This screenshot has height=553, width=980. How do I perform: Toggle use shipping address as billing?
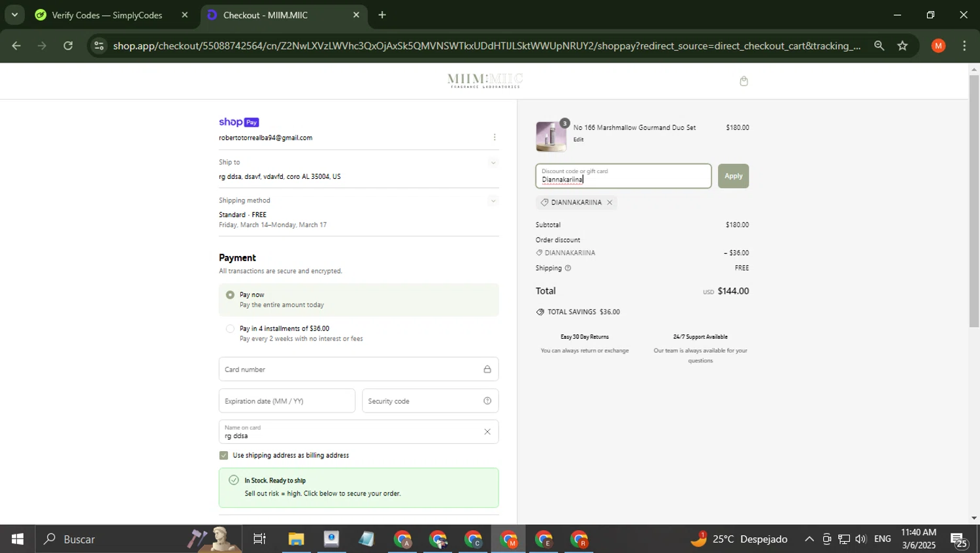point(224,456)
